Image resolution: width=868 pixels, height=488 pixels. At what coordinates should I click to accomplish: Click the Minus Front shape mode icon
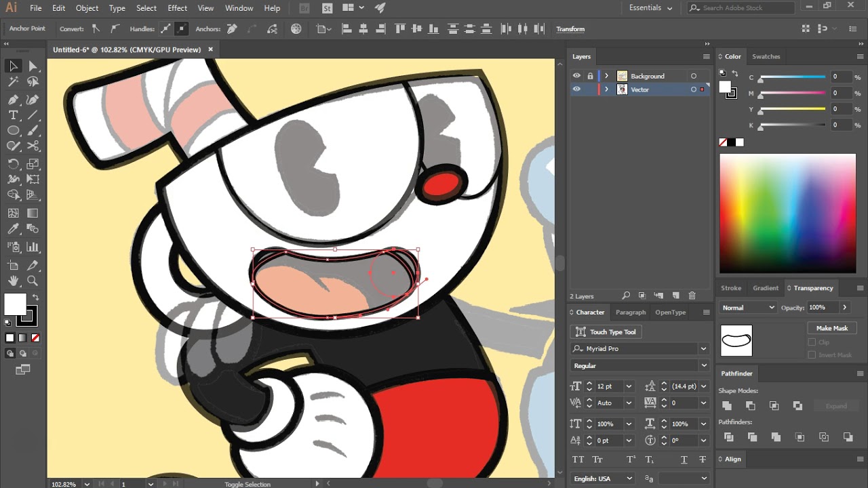(750, 406)
